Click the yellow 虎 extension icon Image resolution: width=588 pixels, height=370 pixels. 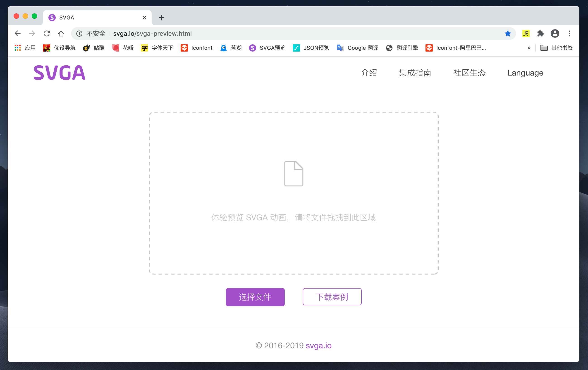pos(526,33)
